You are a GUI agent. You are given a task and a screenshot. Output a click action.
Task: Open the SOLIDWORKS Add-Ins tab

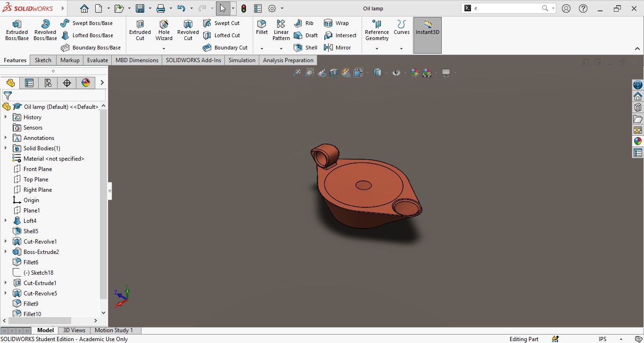click(x=193, y=60)
